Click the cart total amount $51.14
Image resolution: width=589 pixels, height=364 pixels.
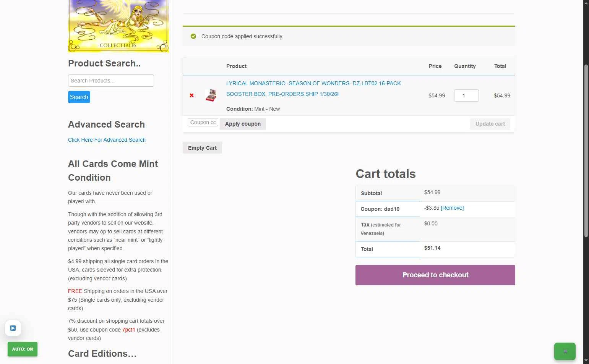[432, 248]
